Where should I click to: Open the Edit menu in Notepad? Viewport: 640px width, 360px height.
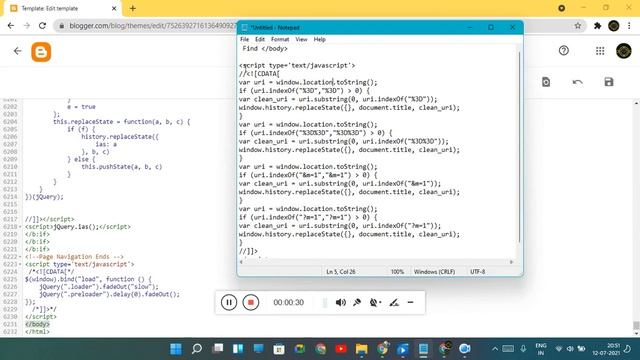tap(260, 39)
